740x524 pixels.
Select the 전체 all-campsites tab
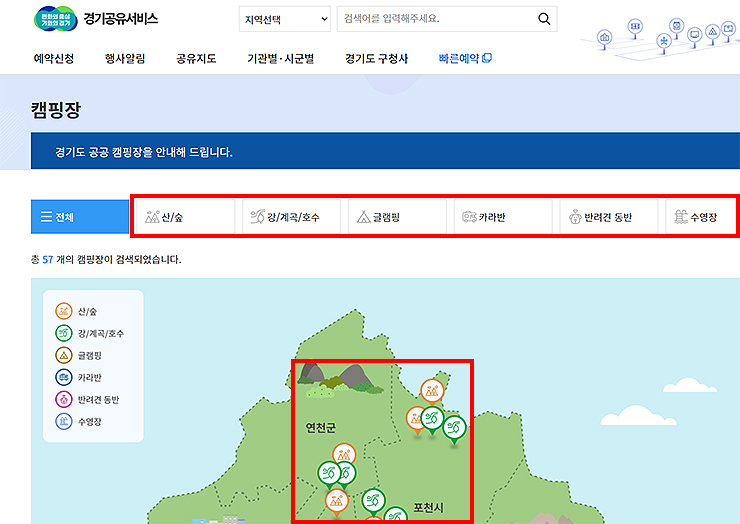tap(80, 217)
